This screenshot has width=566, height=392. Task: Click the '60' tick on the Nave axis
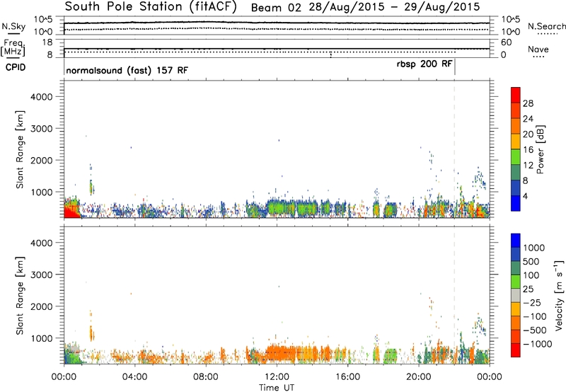click(506, 42)
